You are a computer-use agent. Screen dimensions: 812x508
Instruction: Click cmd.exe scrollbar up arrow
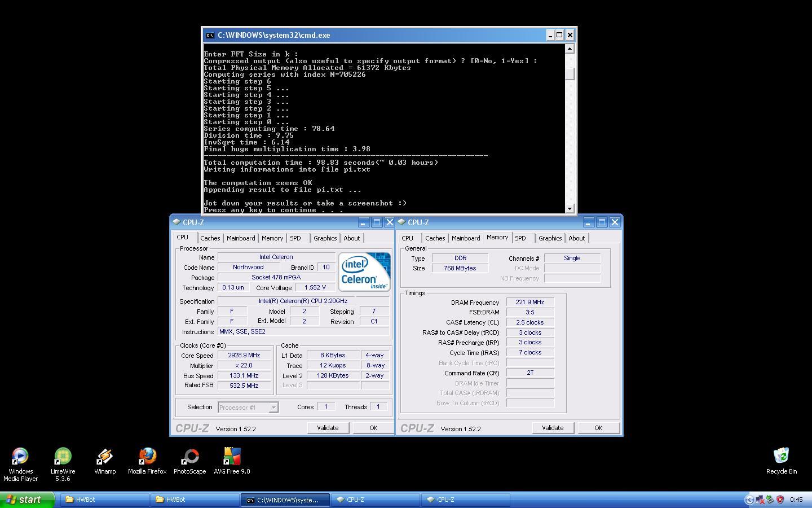click(x=570, y=49)
